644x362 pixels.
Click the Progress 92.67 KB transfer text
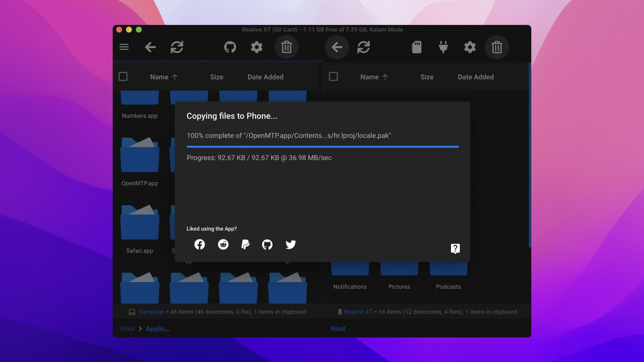click(259, 158)
